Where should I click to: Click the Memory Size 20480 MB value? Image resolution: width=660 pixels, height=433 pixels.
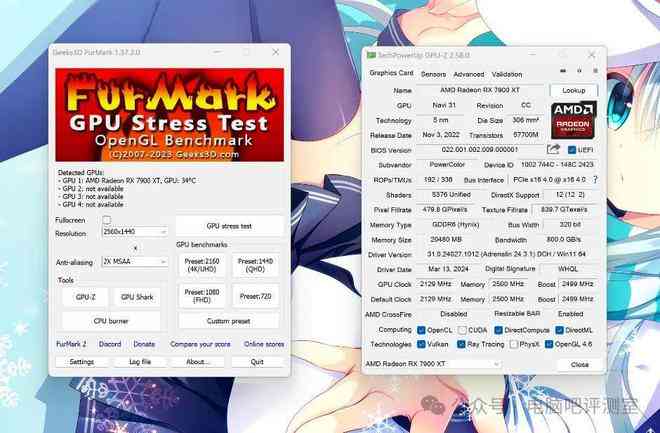tap(446, 239)
